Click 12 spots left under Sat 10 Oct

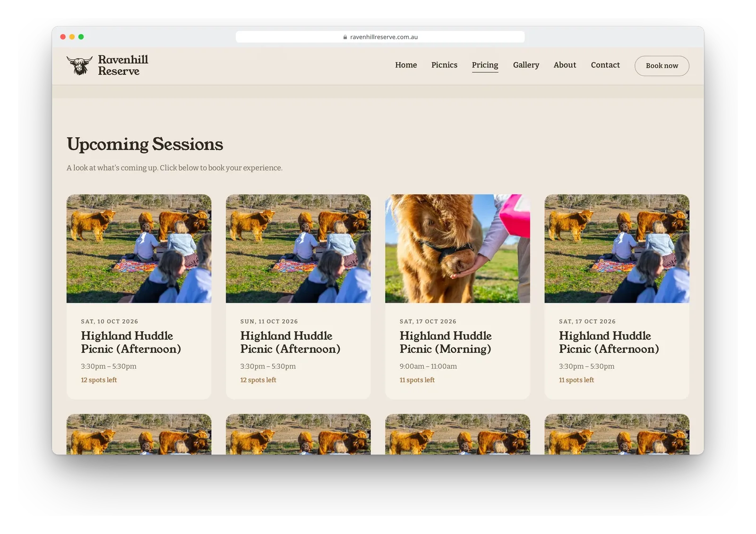[99, 380]
